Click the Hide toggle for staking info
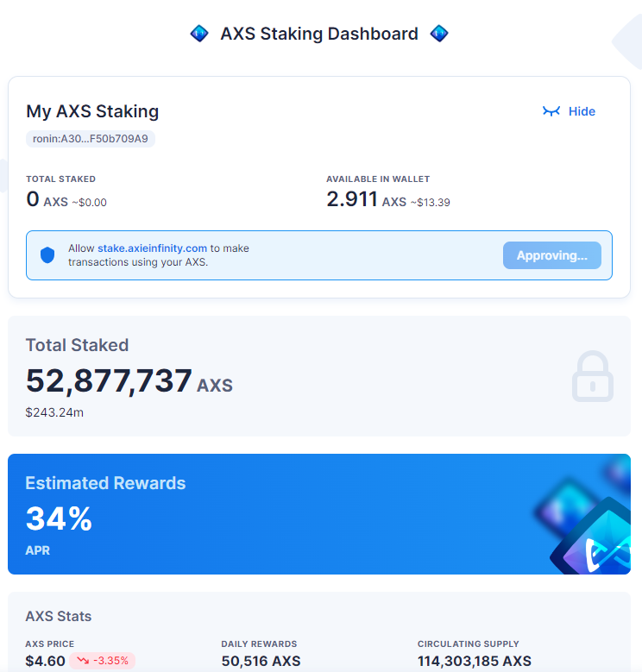642x672 pixels. pos(569,111)
